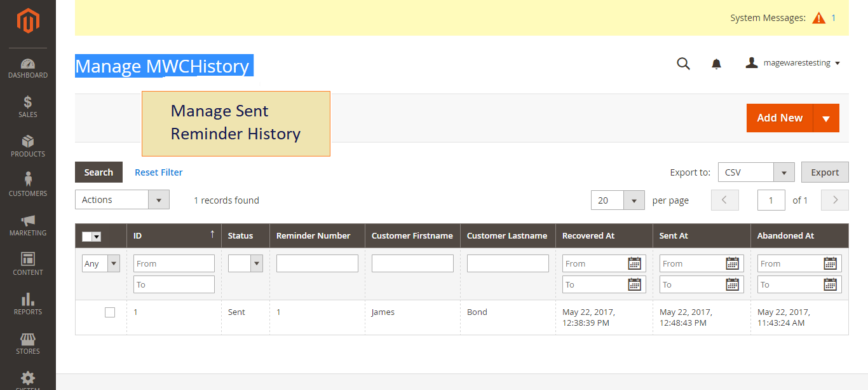Change the 20 per page dropdown

(x=618, y=200)
